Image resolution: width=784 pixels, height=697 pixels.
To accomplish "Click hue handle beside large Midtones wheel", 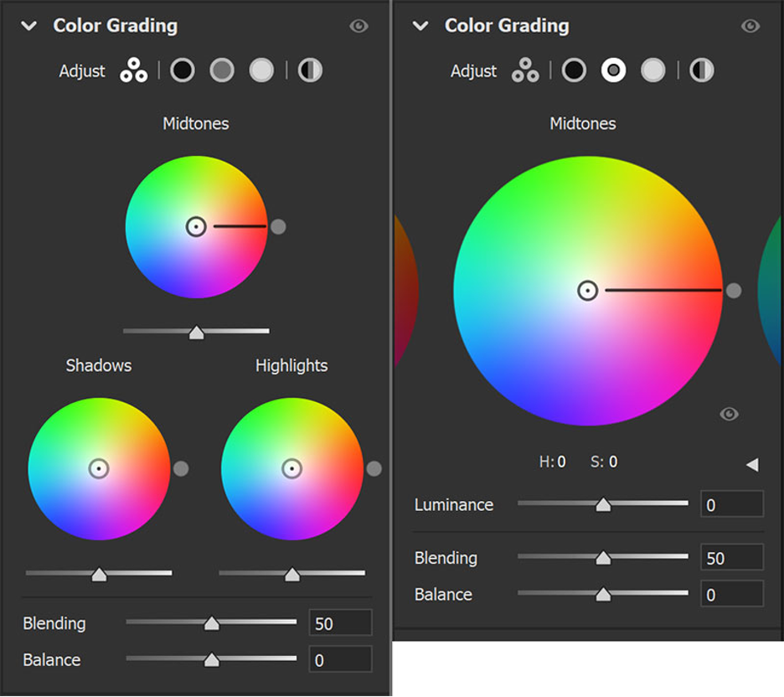I will 734,291.
